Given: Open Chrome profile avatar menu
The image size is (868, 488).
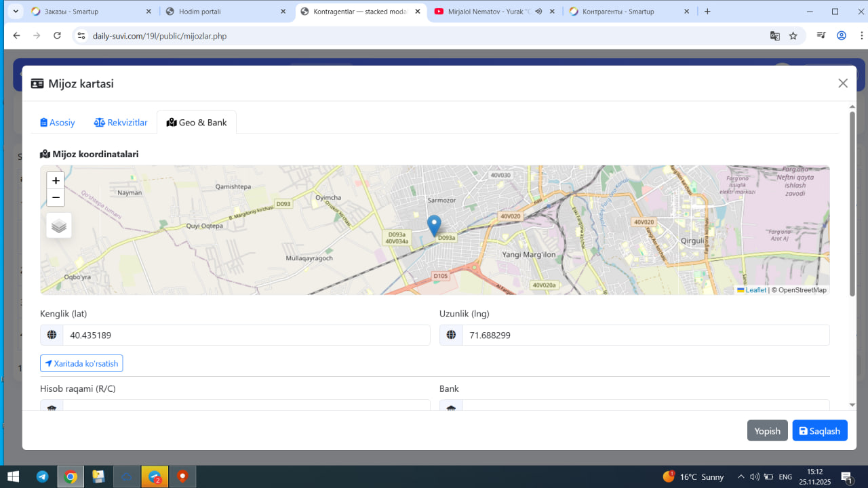Looking at the screenshot, I should pyautogui.click(x=842, y=36).
